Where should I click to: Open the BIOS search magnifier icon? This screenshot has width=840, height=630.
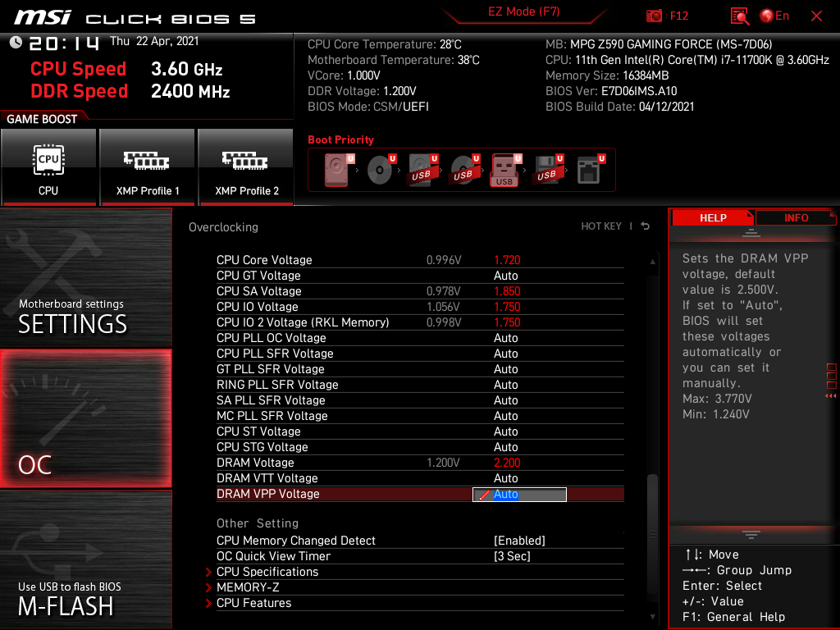click(739, 16)
